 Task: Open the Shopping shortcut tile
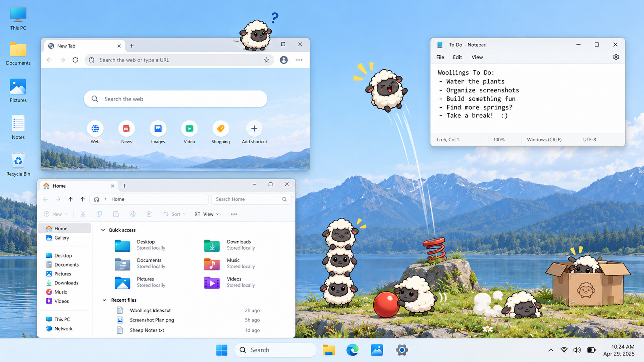221,132
